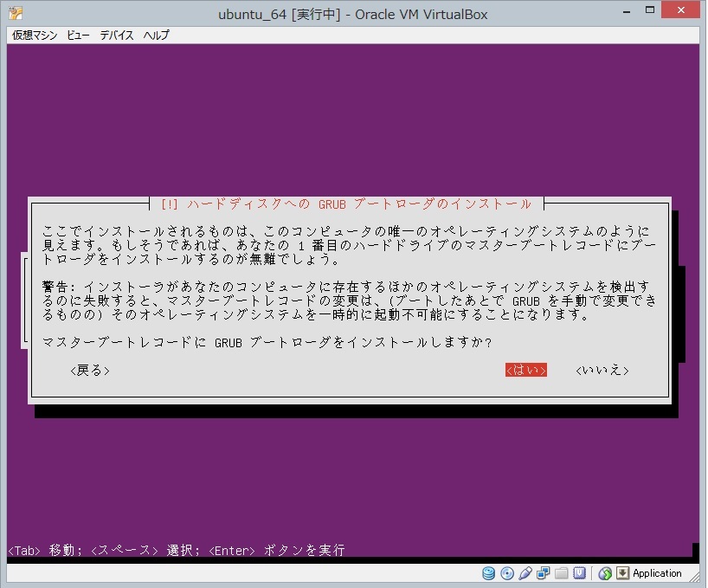
Task: Click the VirtualBox icon in title bar
Action: [16, 13]
